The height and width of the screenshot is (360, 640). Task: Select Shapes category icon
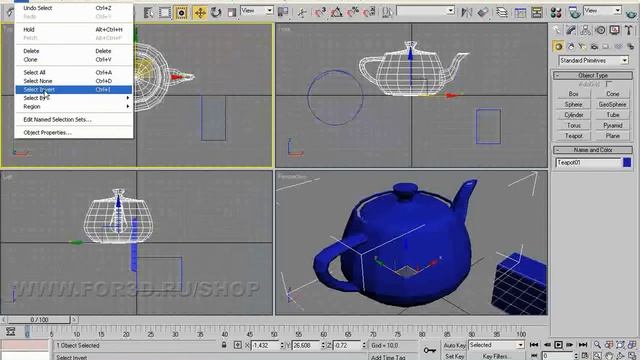tap(571, 47)
